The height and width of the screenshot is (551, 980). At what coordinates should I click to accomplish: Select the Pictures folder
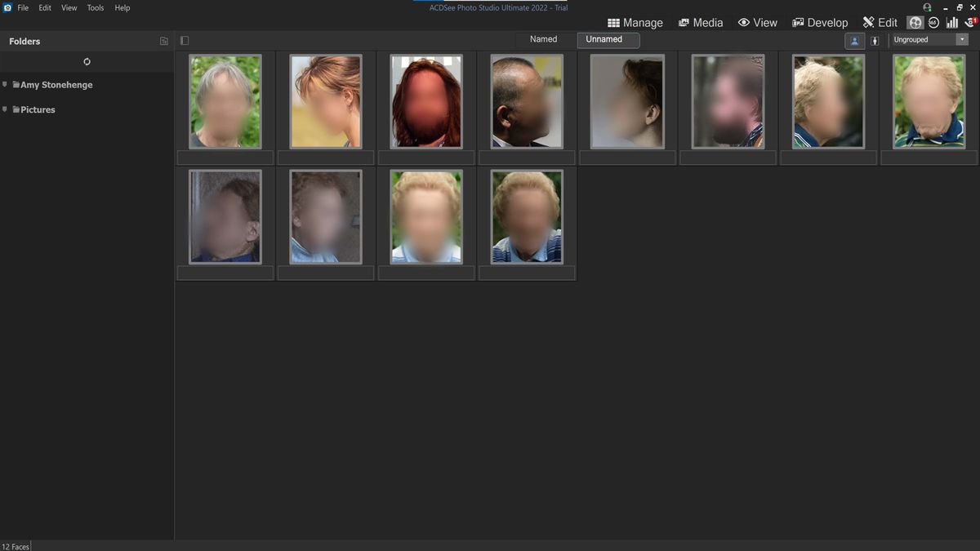pos(33,109)
